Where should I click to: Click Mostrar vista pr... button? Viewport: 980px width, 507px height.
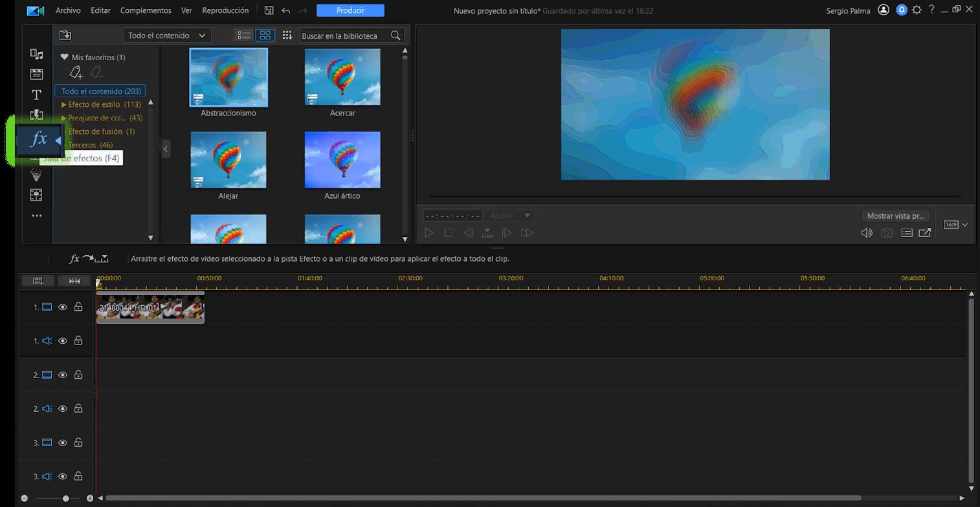tap(895, 216)
